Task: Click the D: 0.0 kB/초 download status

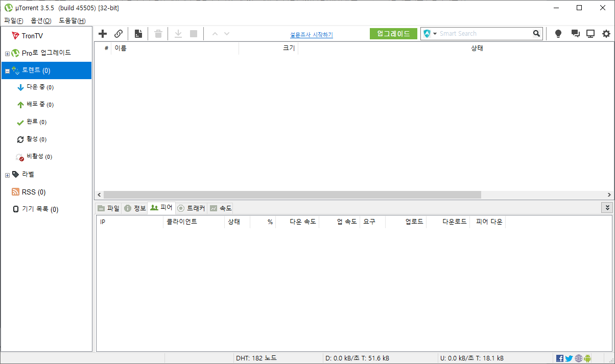Action: click(357, 358)
